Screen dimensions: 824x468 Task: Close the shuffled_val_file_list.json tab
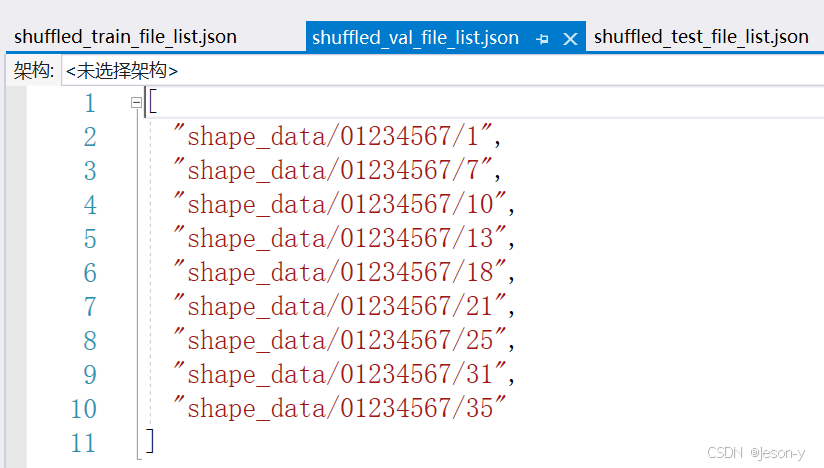pos(571,39)
